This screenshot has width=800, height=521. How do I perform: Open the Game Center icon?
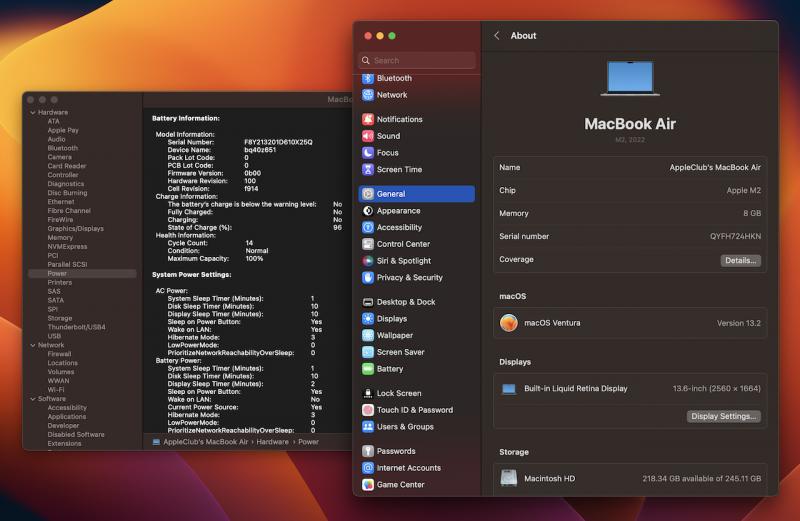368,485
